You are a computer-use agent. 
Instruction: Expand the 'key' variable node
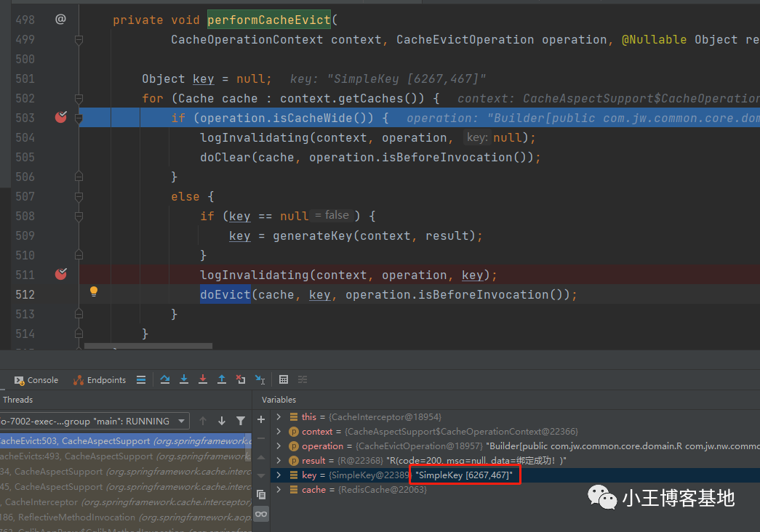point(278,475)
